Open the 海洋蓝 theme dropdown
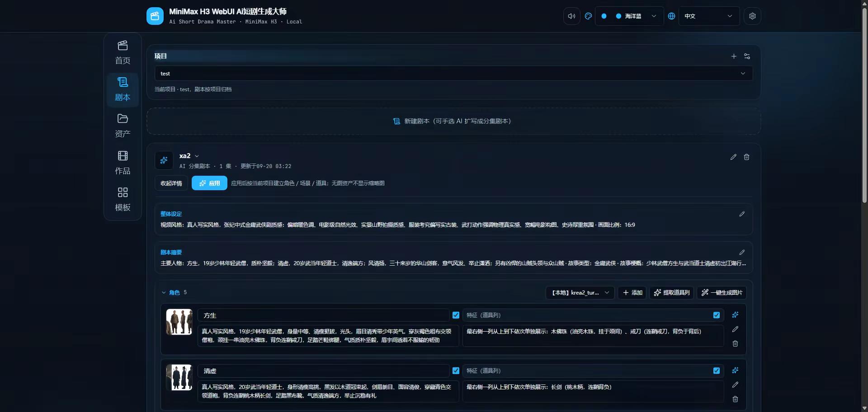Screen dimensions: 868x412 [629, 16]
